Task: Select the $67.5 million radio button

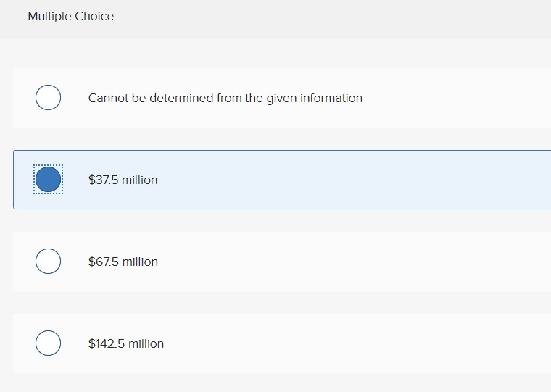Action: coord(48,262)
